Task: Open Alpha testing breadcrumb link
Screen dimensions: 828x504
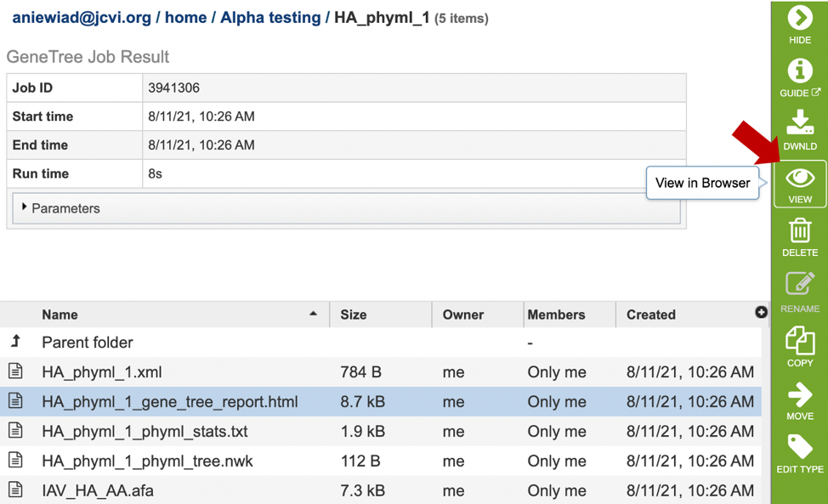Action: 270,17
